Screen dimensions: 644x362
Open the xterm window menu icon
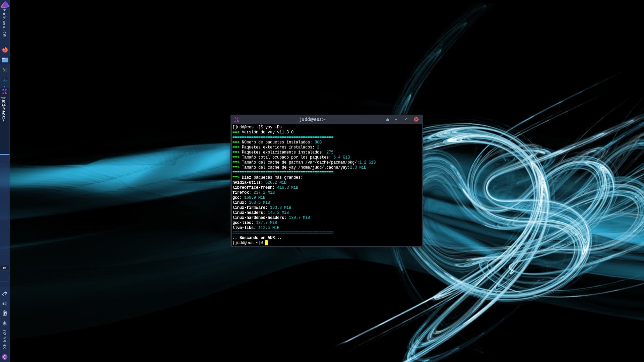[237, 119]
